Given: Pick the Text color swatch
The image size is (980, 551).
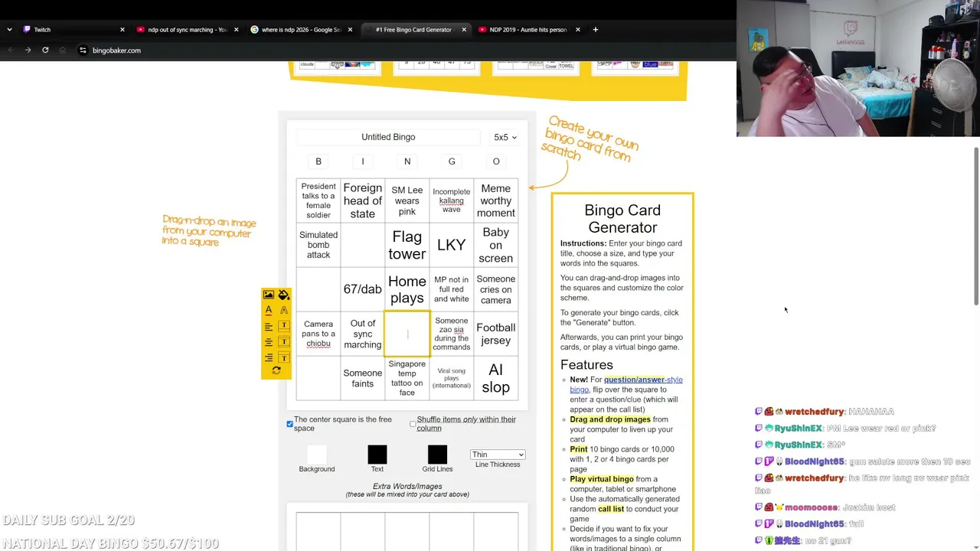Looking at the screenshot, I should tap(377, 455).
